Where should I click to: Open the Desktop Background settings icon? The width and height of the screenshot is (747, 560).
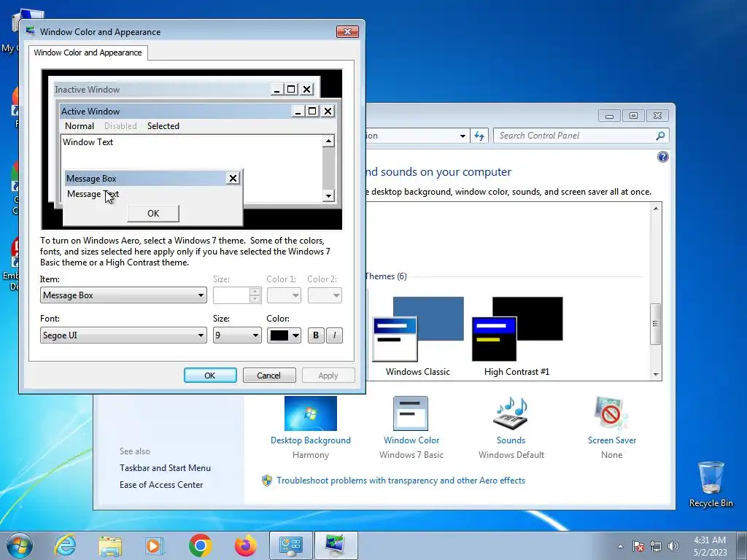(x=311, y=413)
